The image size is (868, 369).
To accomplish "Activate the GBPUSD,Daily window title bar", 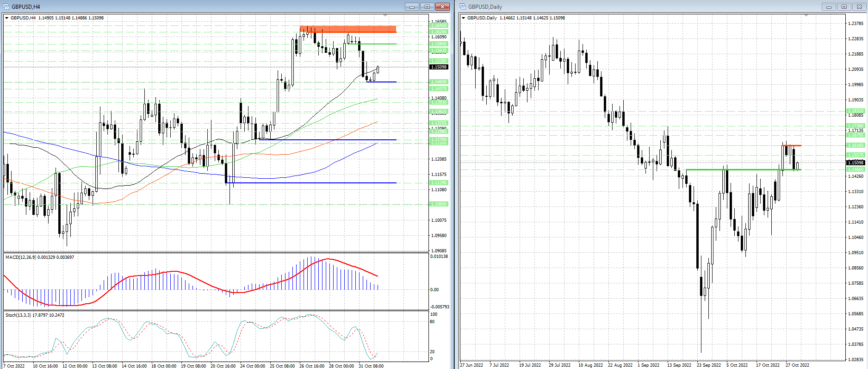I will tap(648, 6).
